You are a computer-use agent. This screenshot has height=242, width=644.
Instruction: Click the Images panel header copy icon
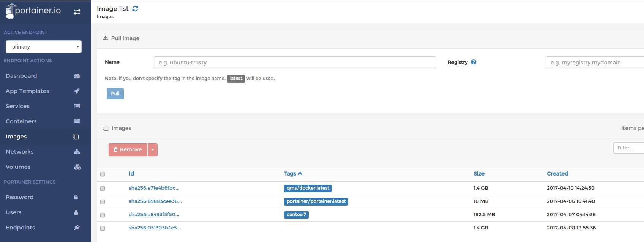click(106, 128)
